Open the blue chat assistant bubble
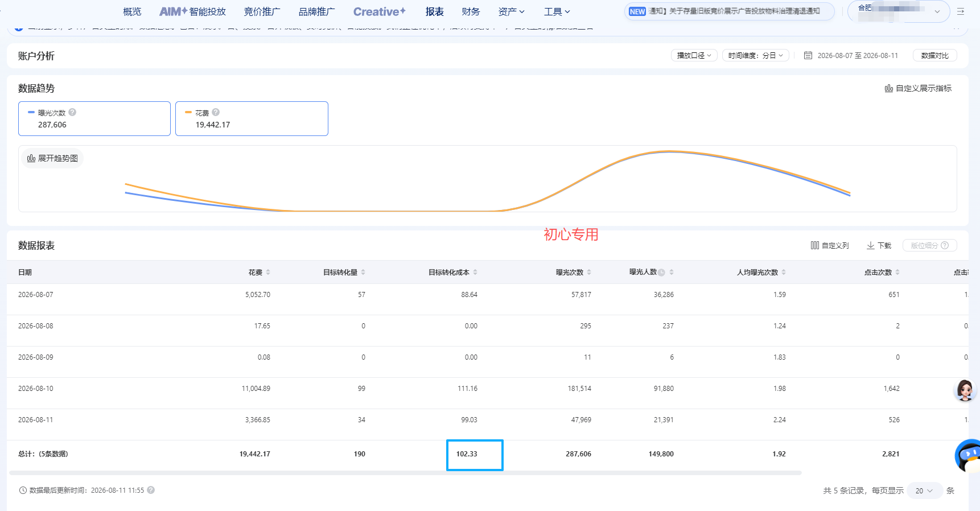This screenshot has height=511, width=980. 968,455
